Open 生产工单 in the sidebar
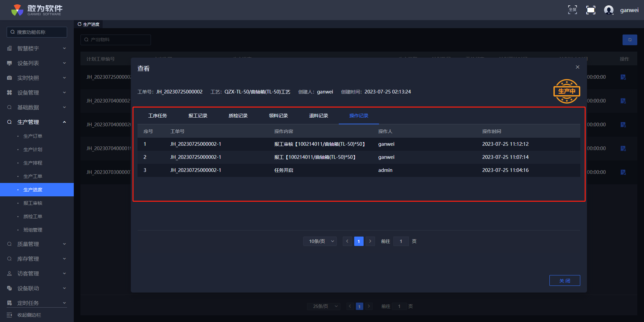 click(33, 176)
